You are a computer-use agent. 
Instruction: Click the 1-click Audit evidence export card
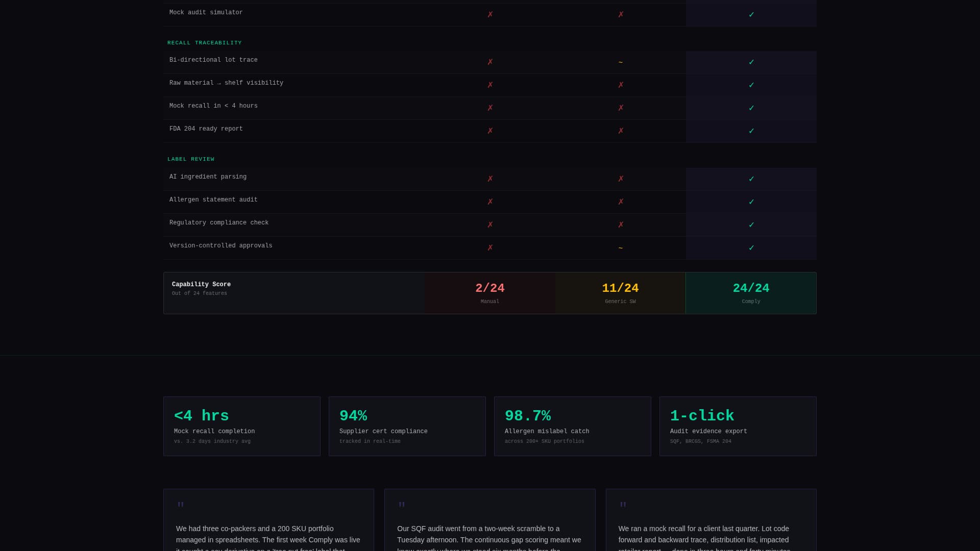[x=738, y=427]
